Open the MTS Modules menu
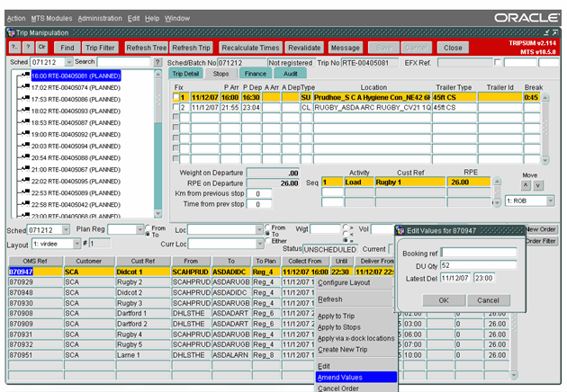 tap(51, 18)
